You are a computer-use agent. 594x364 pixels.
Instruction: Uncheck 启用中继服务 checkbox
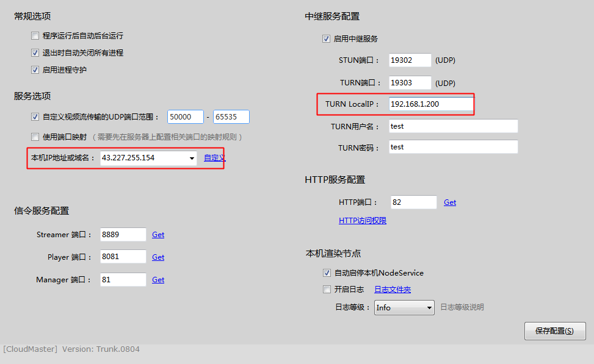(x=326, y=39)
